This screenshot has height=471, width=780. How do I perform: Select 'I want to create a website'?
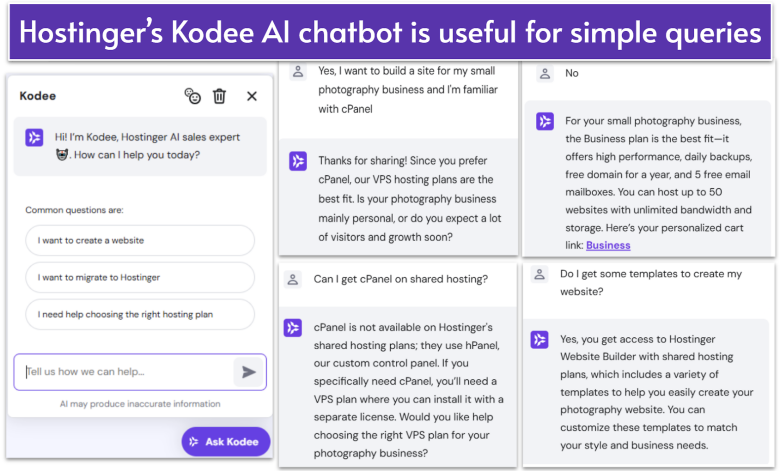coord(140,240)
